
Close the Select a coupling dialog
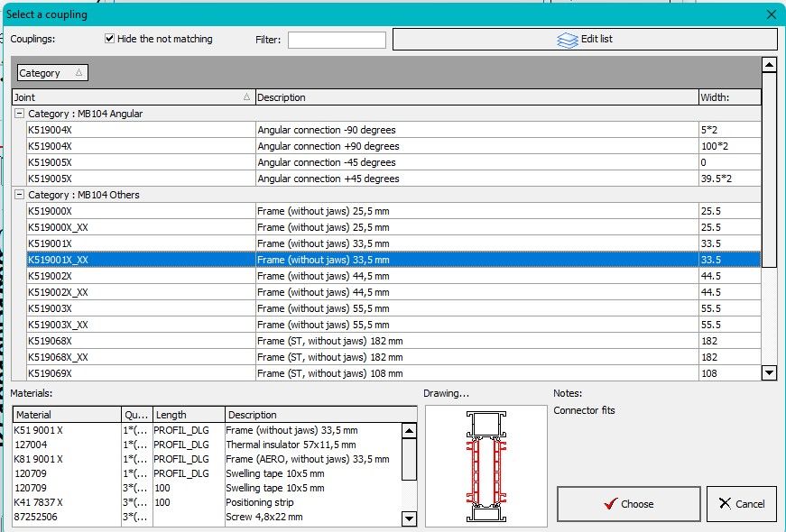pos(771,14)
